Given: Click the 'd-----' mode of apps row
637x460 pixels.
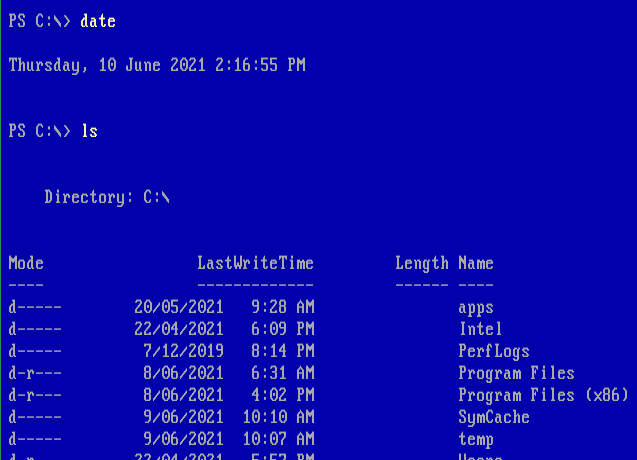Looking at the screenshot, I should (35, 307).
